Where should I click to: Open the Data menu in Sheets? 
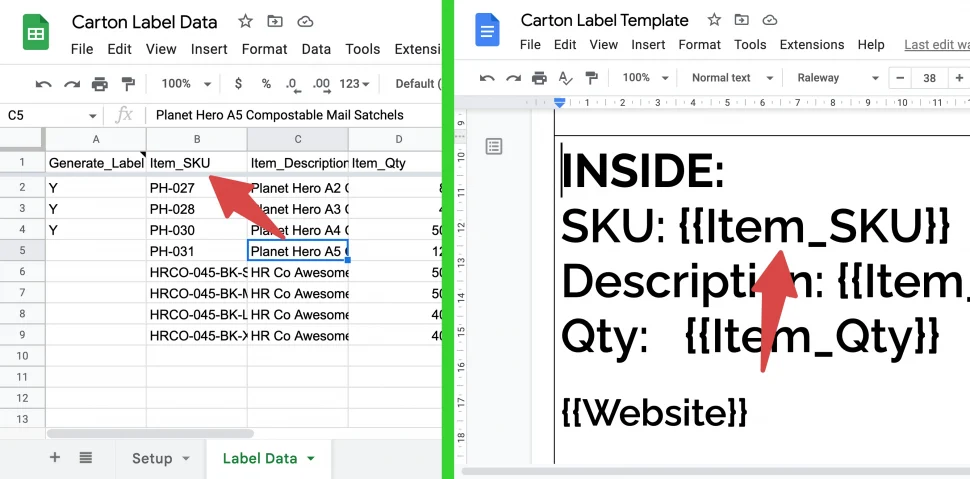(x=316, y=49)
